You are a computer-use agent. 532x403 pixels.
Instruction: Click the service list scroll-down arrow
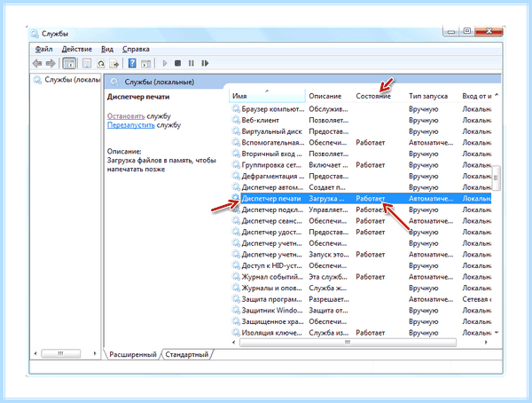497,332
